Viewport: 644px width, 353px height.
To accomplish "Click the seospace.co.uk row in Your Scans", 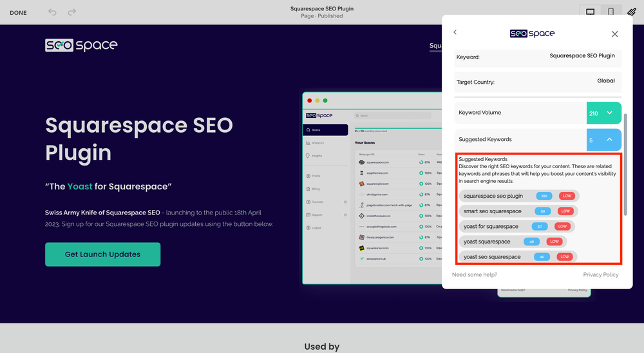I will point(399,259).
